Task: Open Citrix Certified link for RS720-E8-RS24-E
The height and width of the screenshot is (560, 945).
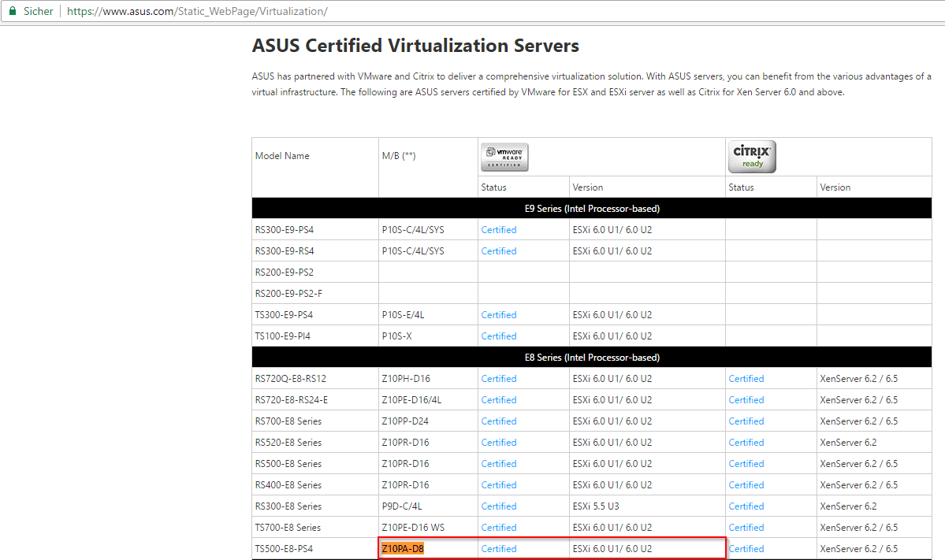Action: [x=746, y=399]
